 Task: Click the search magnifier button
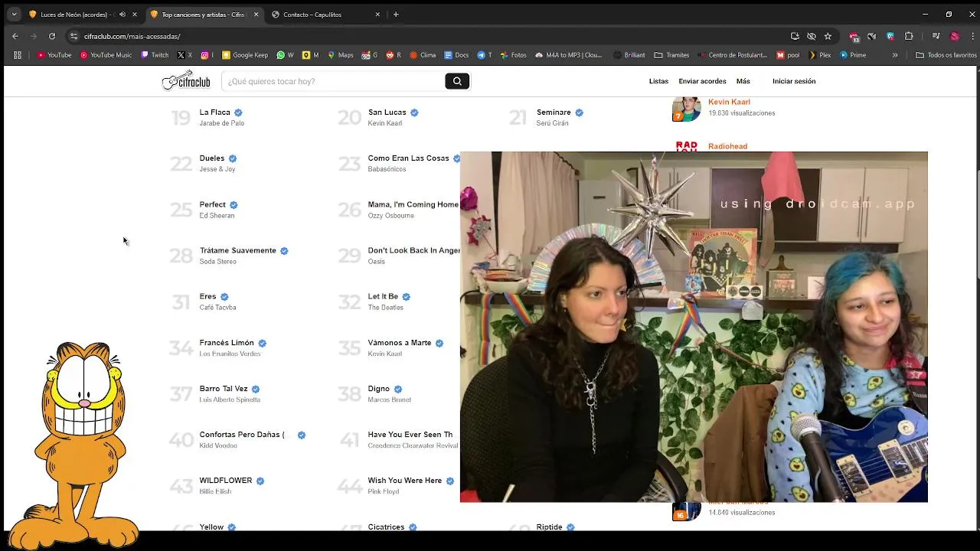pos(457,81)
